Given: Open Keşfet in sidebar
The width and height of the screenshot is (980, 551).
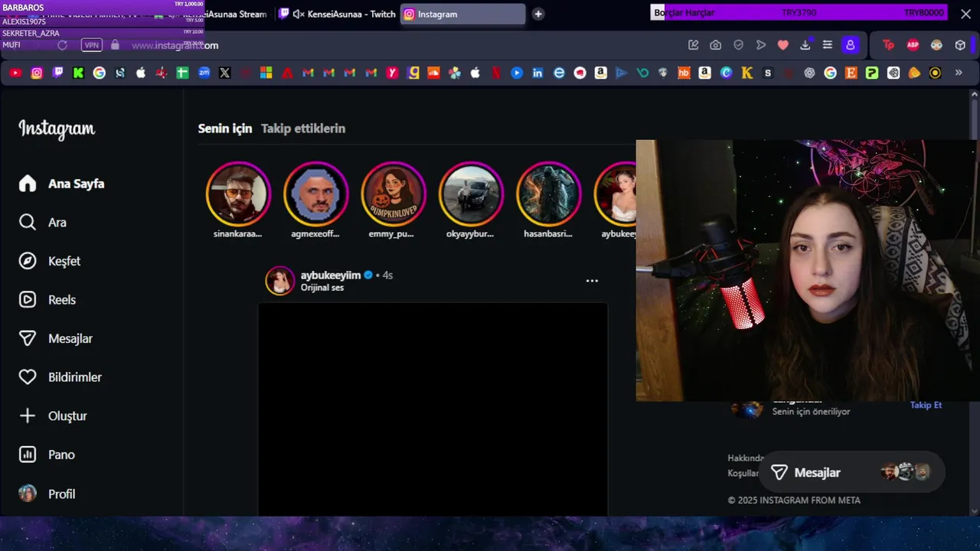Looking at the screenshot, I should tap(50, 261).
